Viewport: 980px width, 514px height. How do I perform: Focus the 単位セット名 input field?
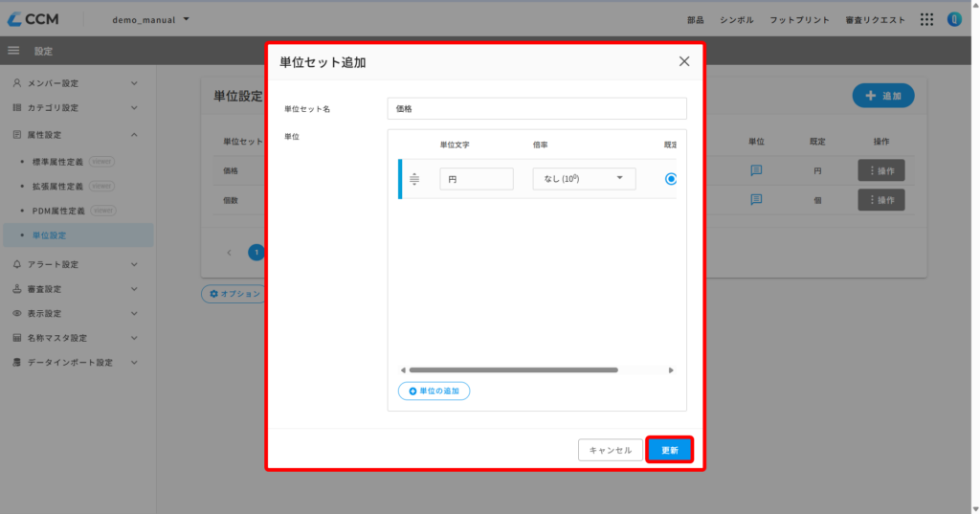tap(537, 108)
